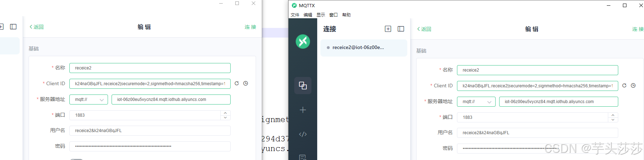Toggle the layout panel icon beside 连接 heading
644x160 pixels.
tap(401, 29)
